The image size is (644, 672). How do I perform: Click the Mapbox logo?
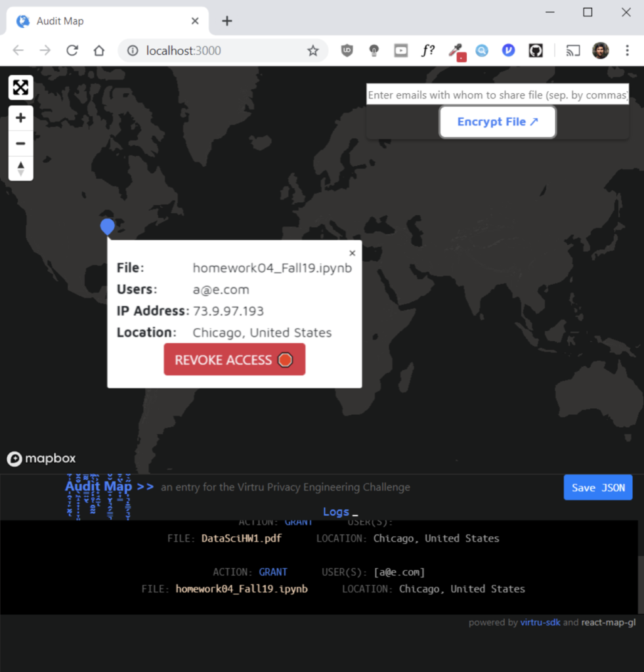pyautogui.click(x=41, y=459)
